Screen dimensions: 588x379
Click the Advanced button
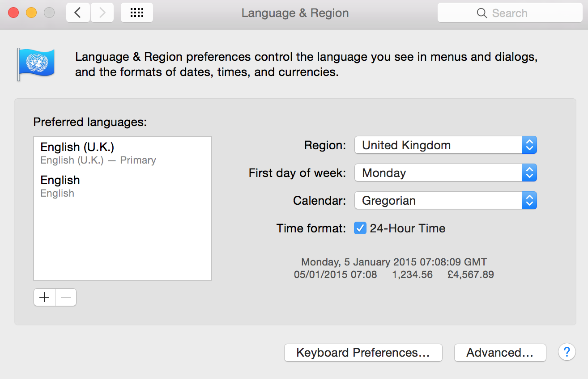point(500,353)
